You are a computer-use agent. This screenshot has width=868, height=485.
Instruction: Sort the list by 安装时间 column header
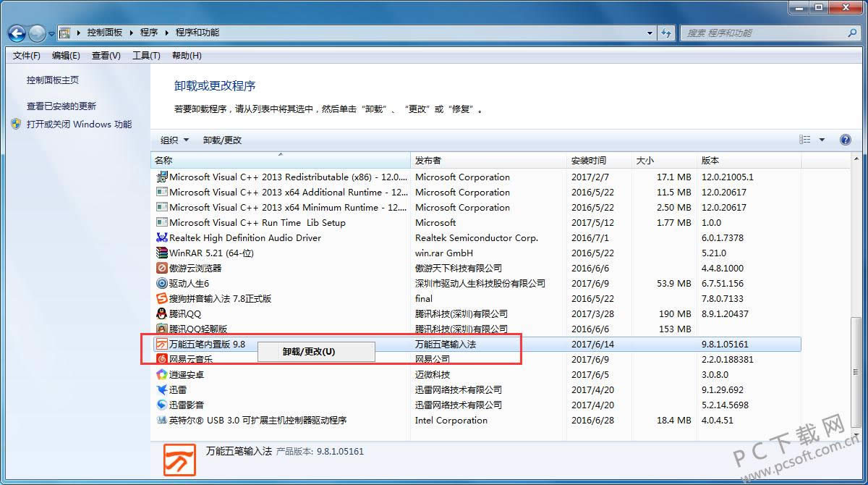click(589, 161)
